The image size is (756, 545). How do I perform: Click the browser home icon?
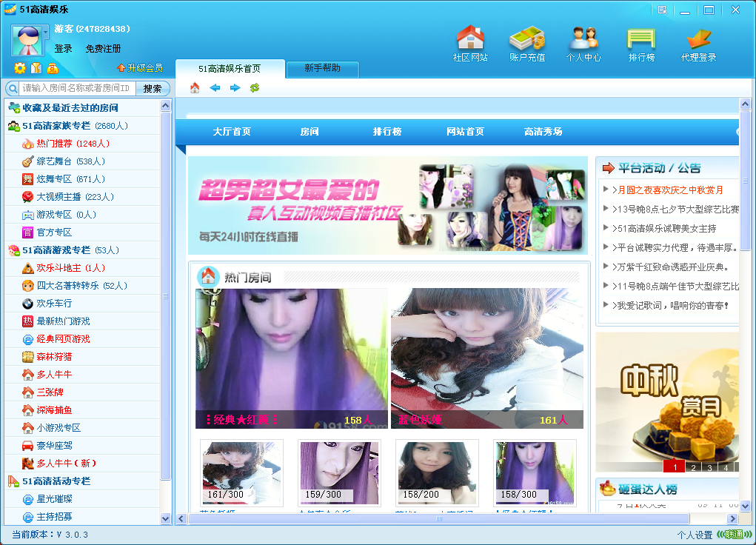195,88
